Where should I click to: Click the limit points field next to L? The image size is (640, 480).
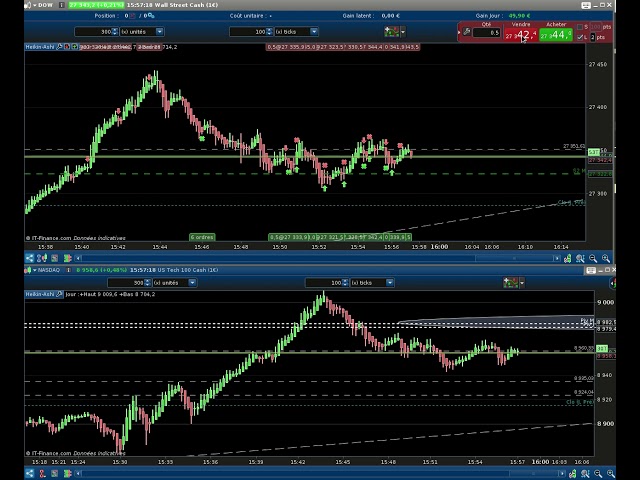coord(593,37)
